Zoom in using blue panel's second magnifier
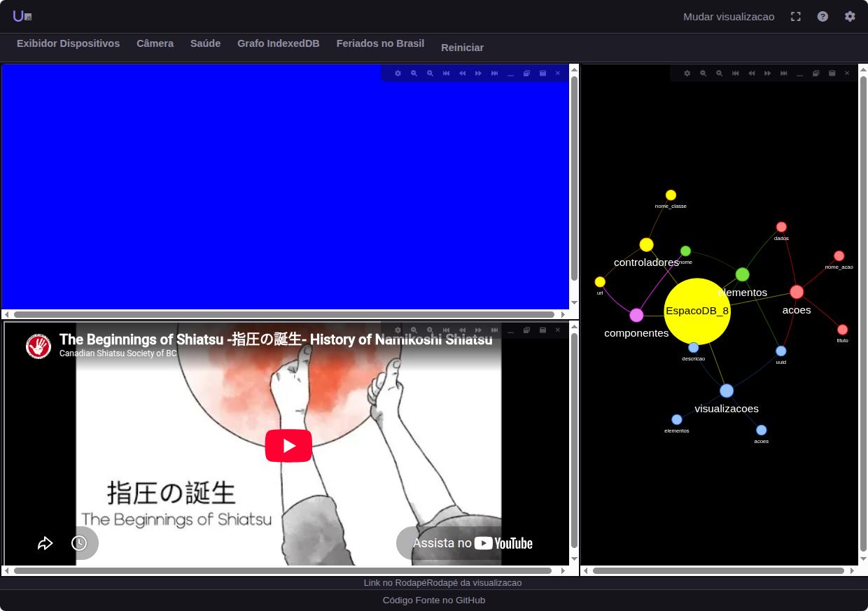Image resolution: width=868 pixels, height=611 pixels. [430, 73]
